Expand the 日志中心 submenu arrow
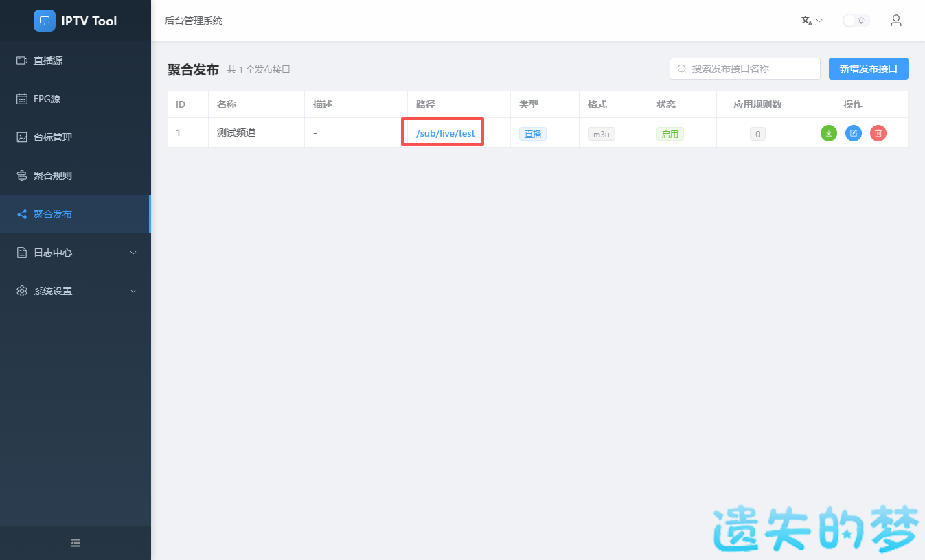The image size is (925, 560). point(134,253)
